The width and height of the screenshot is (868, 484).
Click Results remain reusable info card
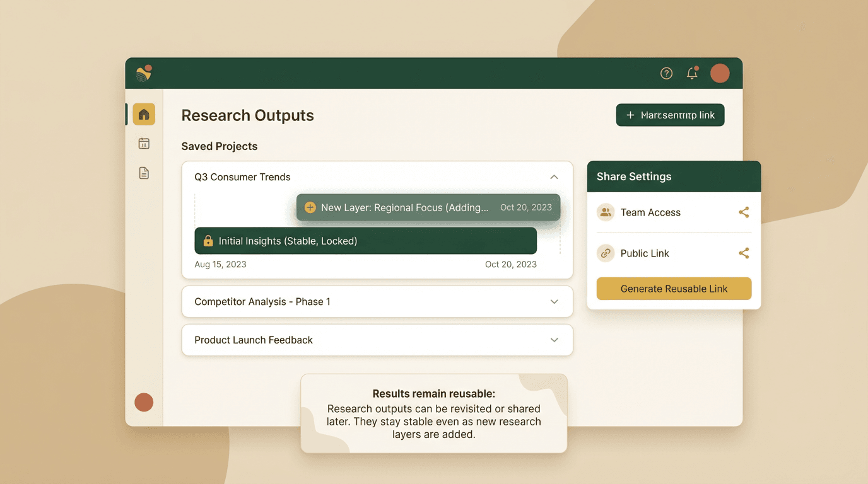point(434,413)
